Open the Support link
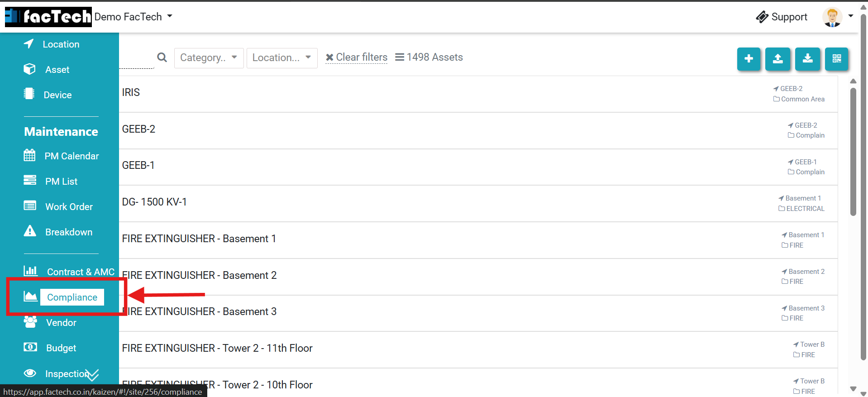The image size is (868, 397). [782, 17]
